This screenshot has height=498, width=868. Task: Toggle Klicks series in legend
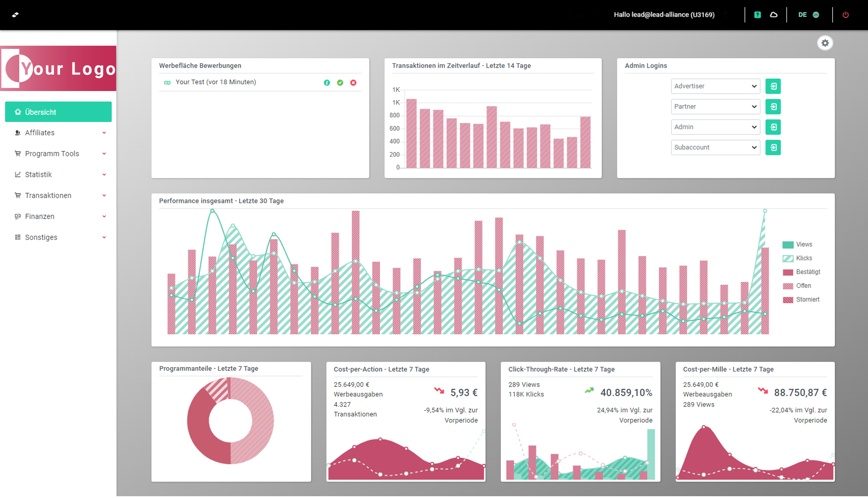pos(803,258)
